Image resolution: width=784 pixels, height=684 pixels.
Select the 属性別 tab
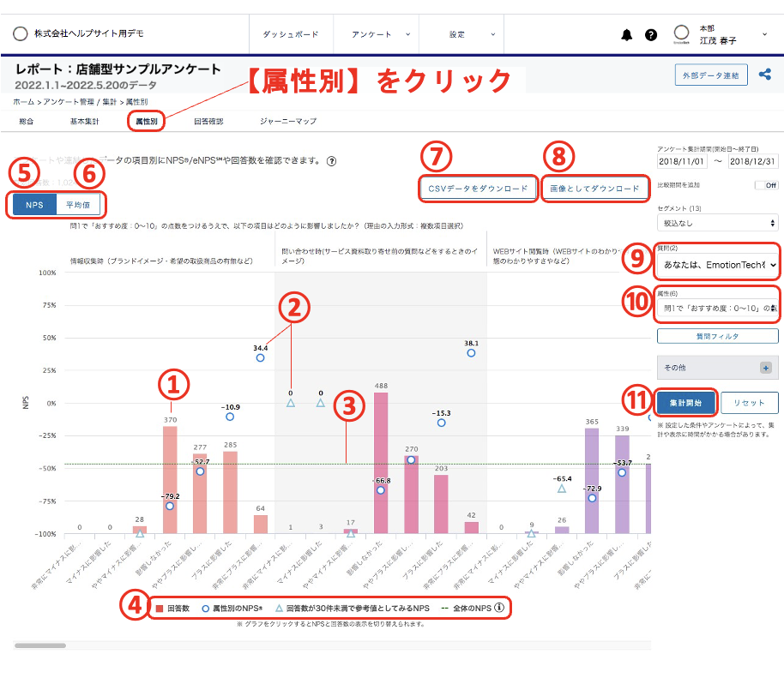click(x=147, y=122)
